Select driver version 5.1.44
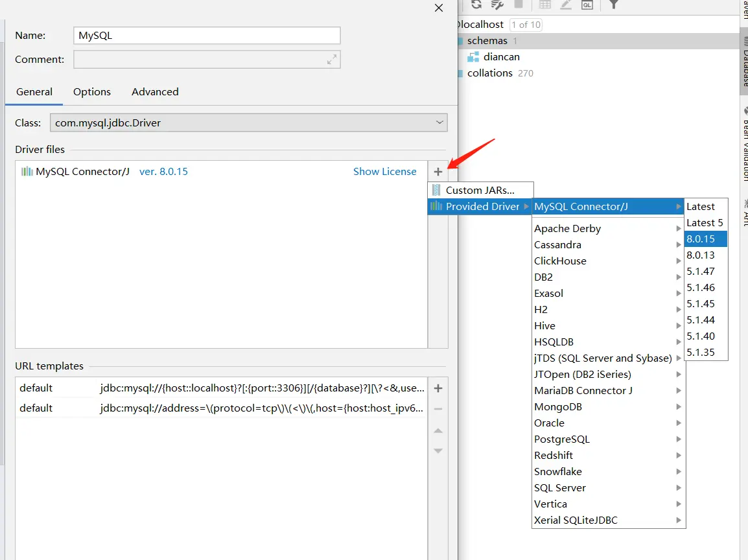The image size is (748, 560). (706, 320)
